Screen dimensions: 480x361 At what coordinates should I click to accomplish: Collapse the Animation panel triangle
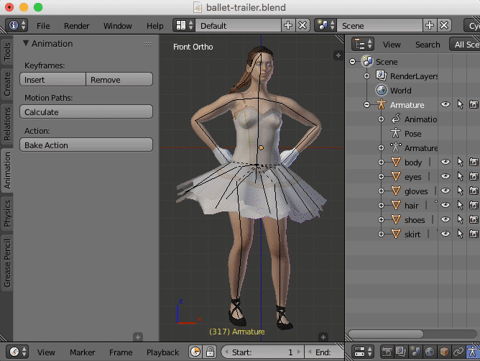coord(26,43)
